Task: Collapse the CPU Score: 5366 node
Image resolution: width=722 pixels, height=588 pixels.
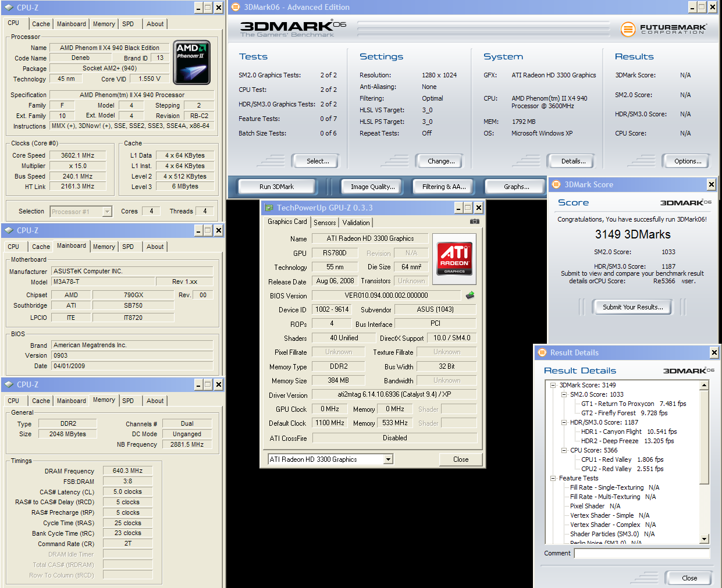Action: pyautogui.click(x=564, y=450)
